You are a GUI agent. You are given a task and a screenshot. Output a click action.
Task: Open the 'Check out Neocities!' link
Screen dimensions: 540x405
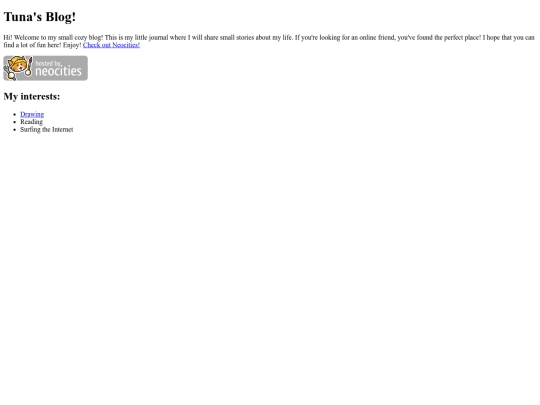pos(111,45)
